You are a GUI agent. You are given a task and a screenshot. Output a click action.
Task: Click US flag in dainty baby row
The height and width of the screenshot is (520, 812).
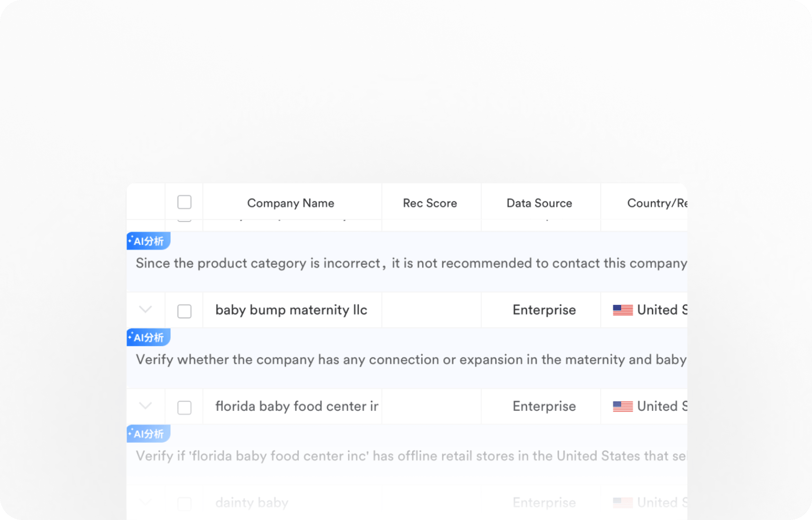coord(623,503)
